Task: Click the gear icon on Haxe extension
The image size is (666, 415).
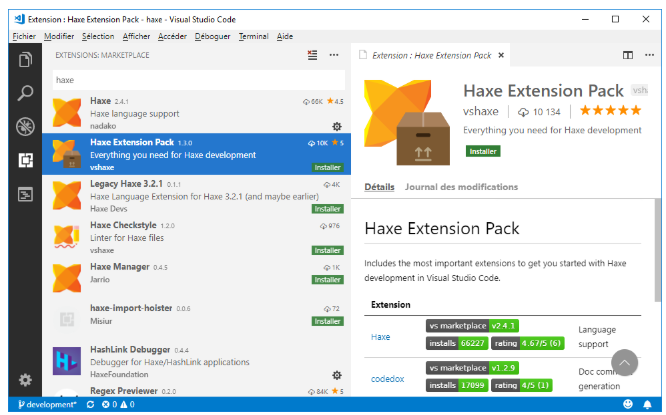Action: [x=337, y=126]
